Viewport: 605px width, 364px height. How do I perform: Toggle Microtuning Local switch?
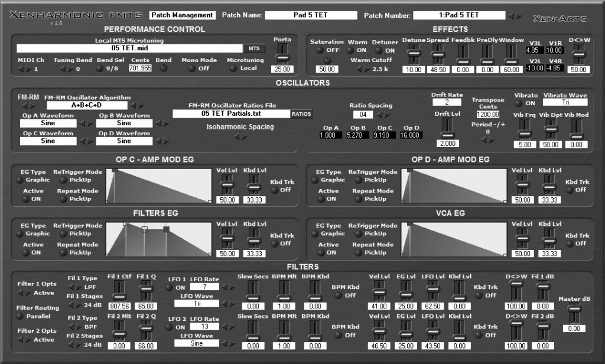[233, 69]
